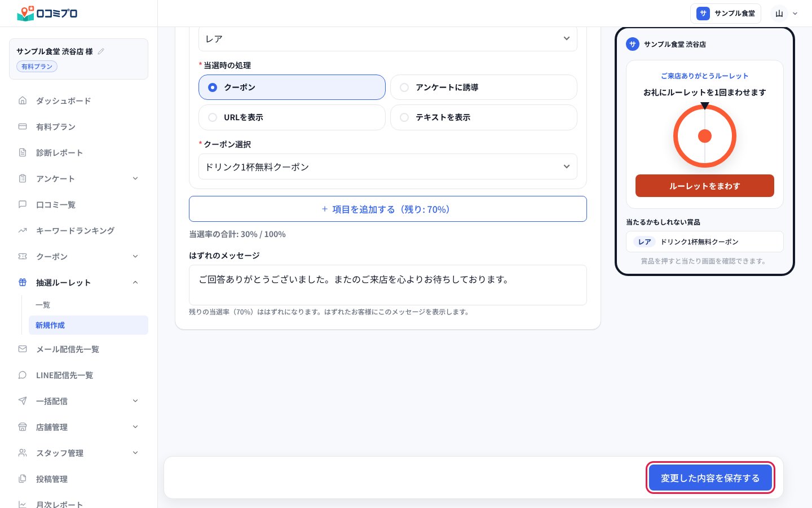Open the 山 user account menu
812x508 pixels.
(x=785, y=14)
